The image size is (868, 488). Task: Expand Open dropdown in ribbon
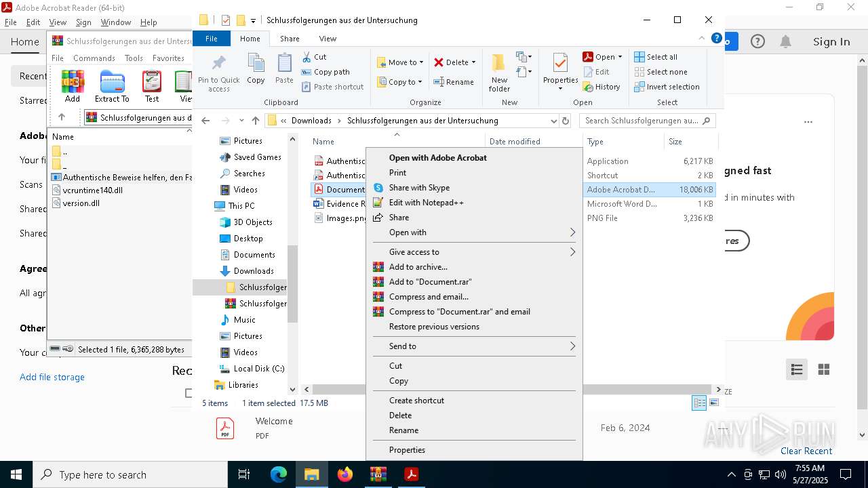pyautogui.click(x=619, y=57)
